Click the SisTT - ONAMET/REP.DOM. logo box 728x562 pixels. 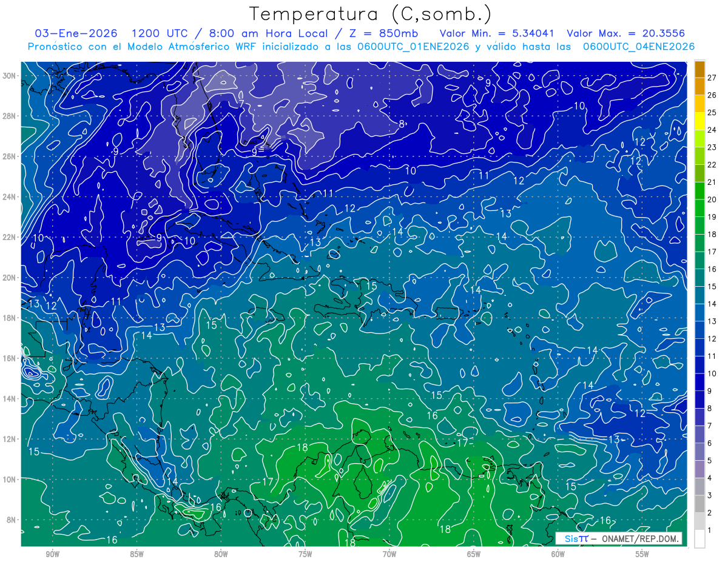tap(618, 538)
